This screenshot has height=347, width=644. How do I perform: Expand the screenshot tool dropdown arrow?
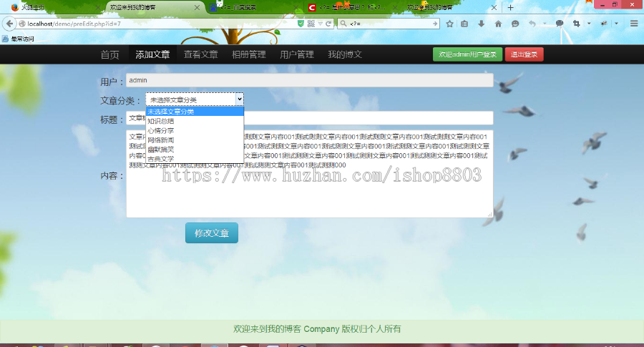[x=589, y=24]
